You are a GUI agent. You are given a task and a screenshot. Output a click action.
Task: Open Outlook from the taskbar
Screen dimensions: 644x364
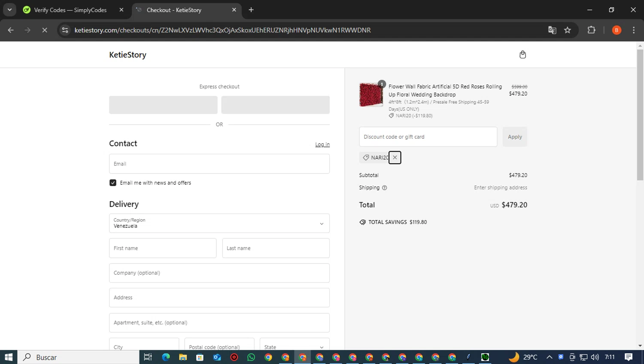click(x=217, y=357)
